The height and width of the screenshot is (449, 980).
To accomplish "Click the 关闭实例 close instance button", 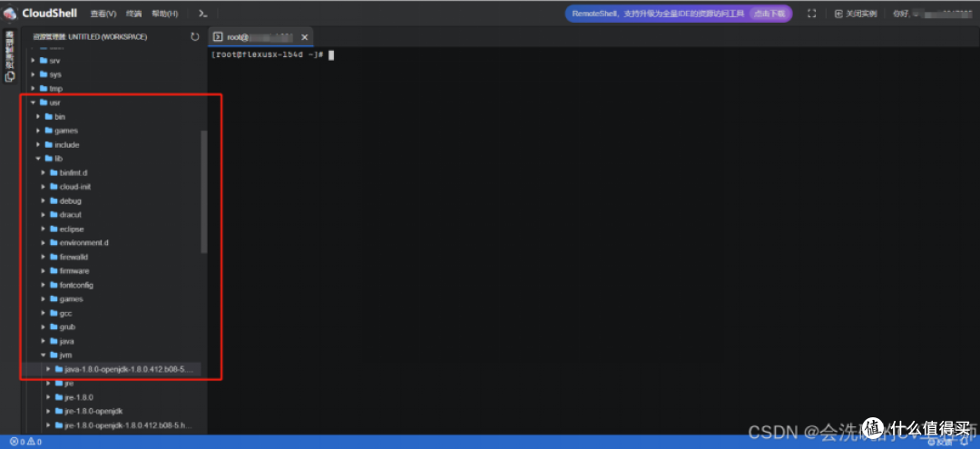I will [856, 13].
